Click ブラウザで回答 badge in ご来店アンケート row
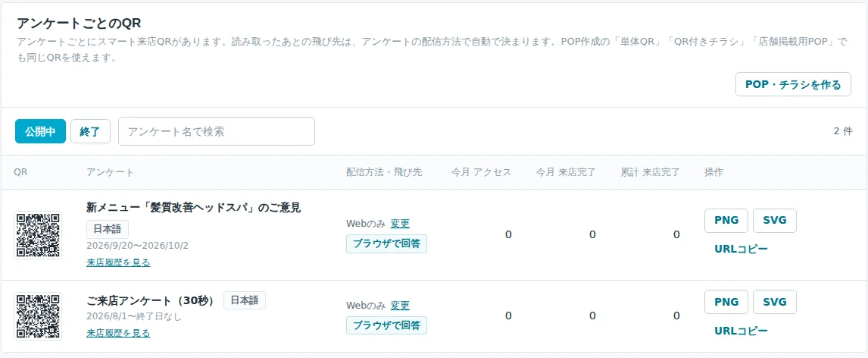868x358 pixels. 386,325
